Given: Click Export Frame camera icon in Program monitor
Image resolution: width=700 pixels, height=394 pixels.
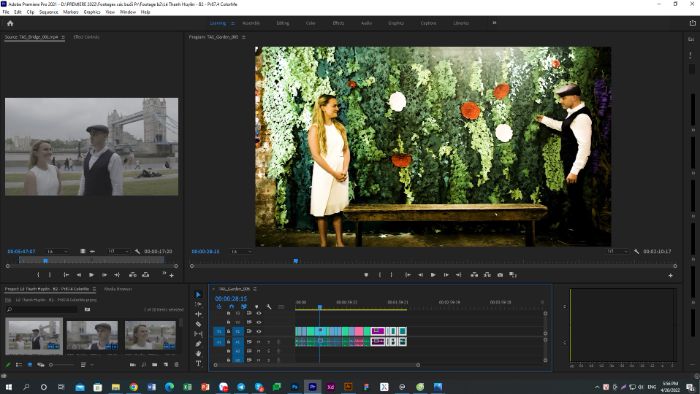Looking at the screenshot, I should [x=500, y=275].
